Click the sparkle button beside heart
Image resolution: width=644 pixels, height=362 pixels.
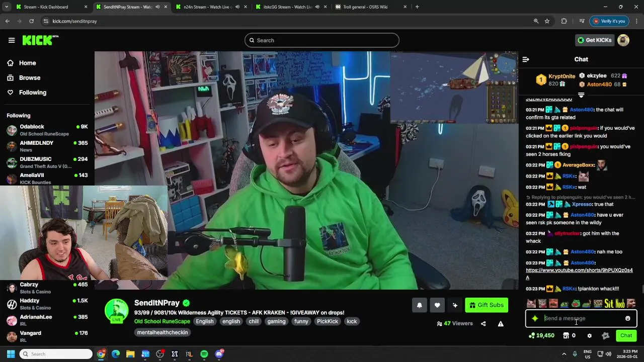coord(455,305)
